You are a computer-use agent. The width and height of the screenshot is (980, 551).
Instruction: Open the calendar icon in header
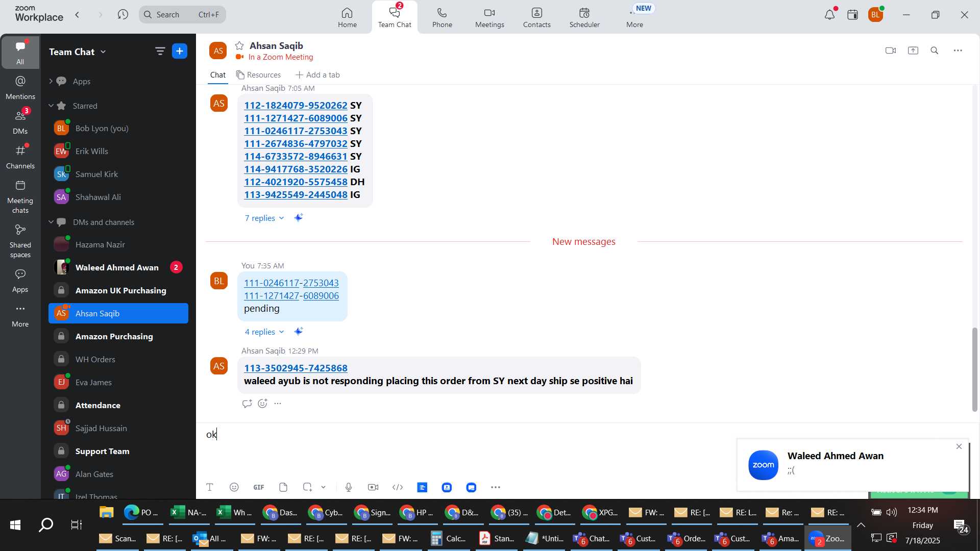tap(852, 15)
